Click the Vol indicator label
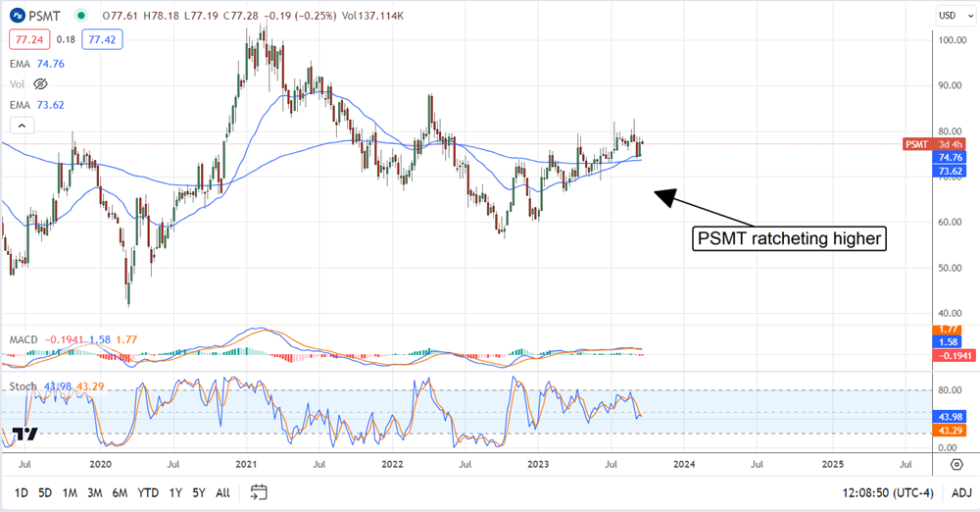980x512 pixels. (17, 84)
